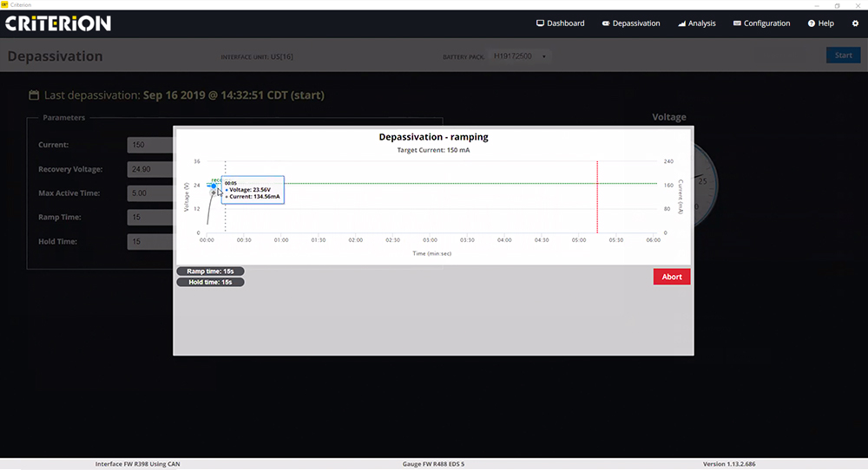Select the Current input field
The width and height of the screenshot is (868, 470).
149,145
